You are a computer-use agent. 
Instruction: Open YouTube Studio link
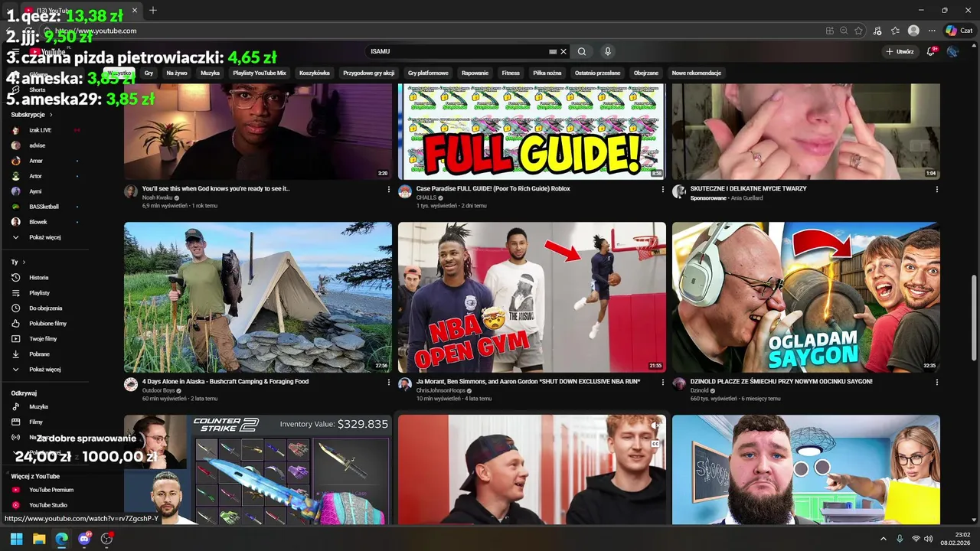(x=48, y=505)
